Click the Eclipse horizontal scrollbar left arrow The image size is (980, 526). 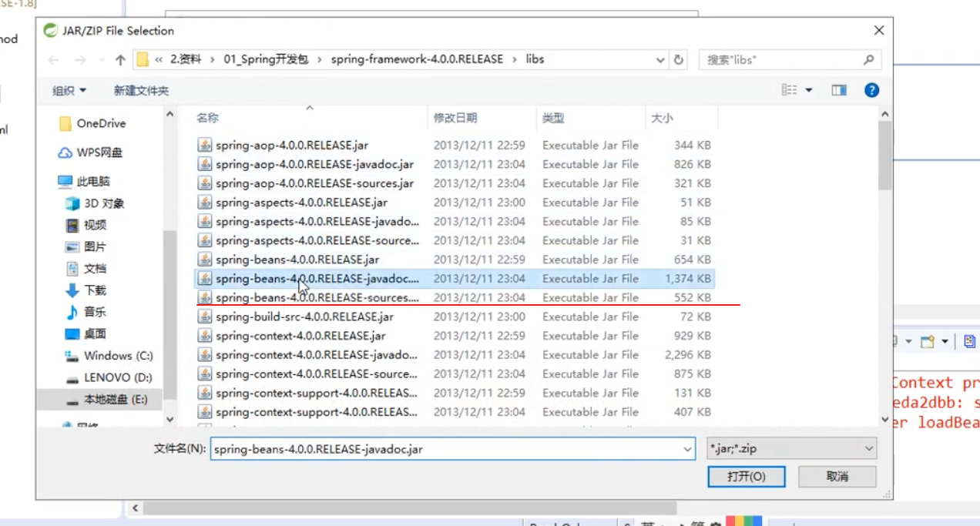(x=136, y=508)
